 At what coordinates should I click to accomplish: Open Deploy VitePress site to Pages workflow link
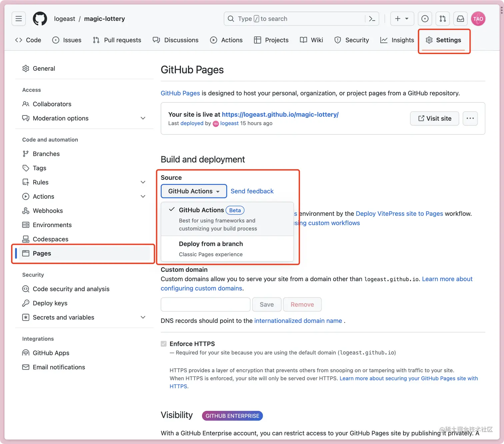(x=399, y=213)
